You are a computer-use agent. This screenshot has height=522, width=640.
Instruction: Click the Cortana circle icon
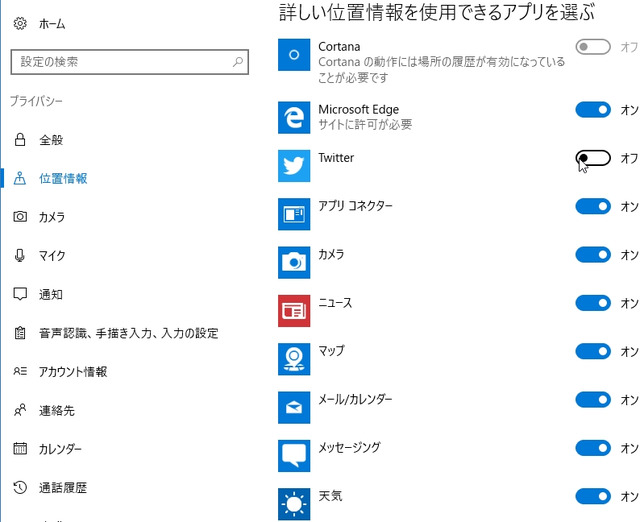point(294,55)
